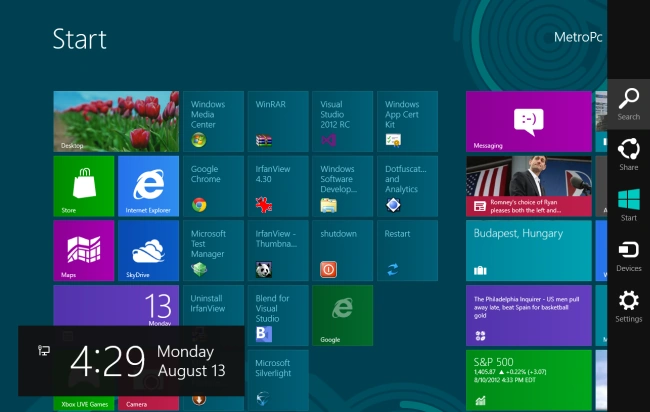Open the Internet Explorer tile

click(x=148, y=186)
